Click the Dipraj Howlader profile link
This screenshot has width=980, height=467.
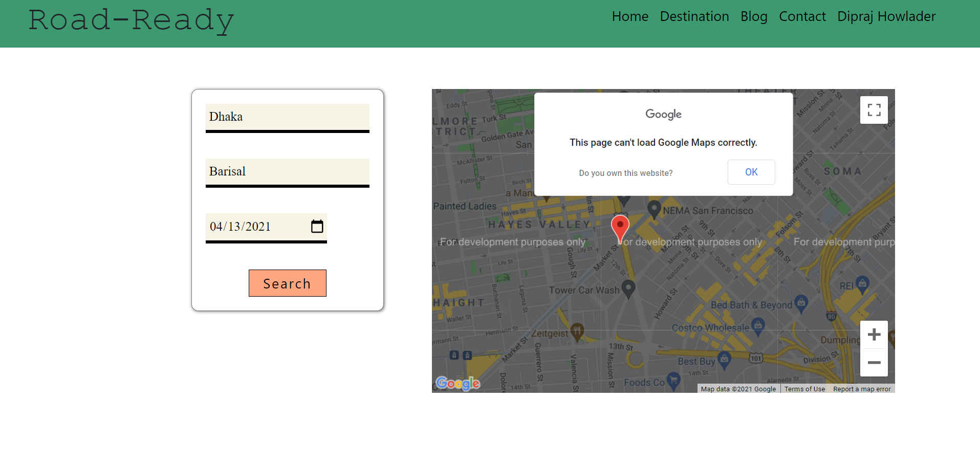[886, 16]
